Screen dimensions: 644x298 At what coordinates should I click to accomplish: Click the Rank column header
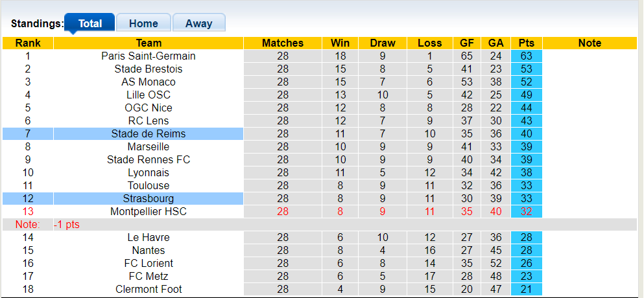point(28,43)
